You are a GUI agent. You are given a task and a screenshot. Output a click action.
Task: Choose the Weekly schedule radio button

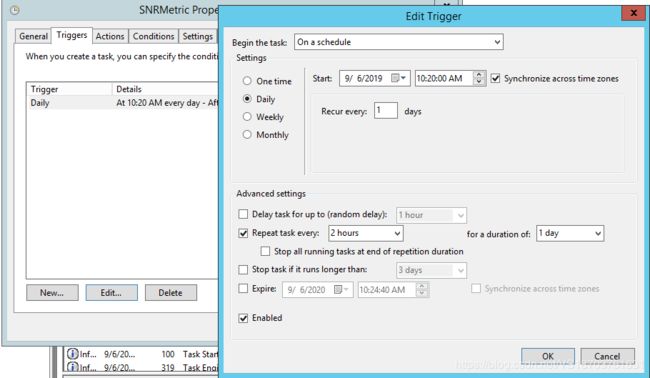(247, 116)
